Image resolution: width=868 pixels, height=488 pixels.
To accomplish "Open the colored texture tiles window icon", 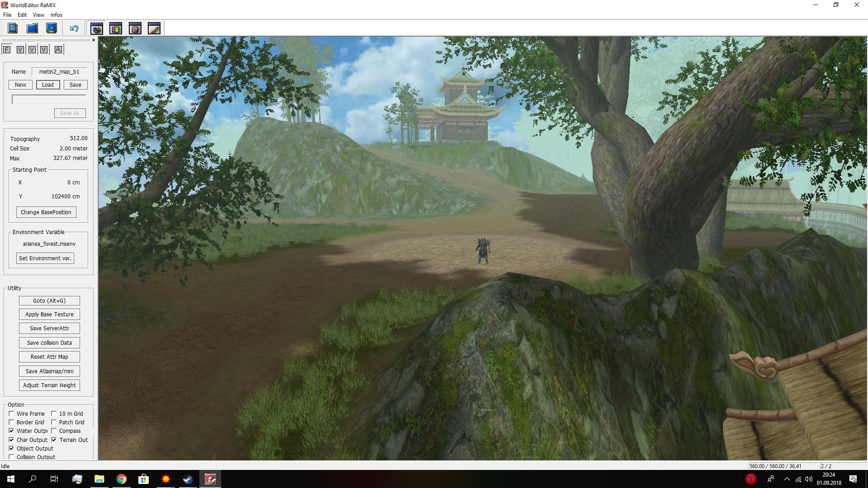I will [x=116, y=28].
